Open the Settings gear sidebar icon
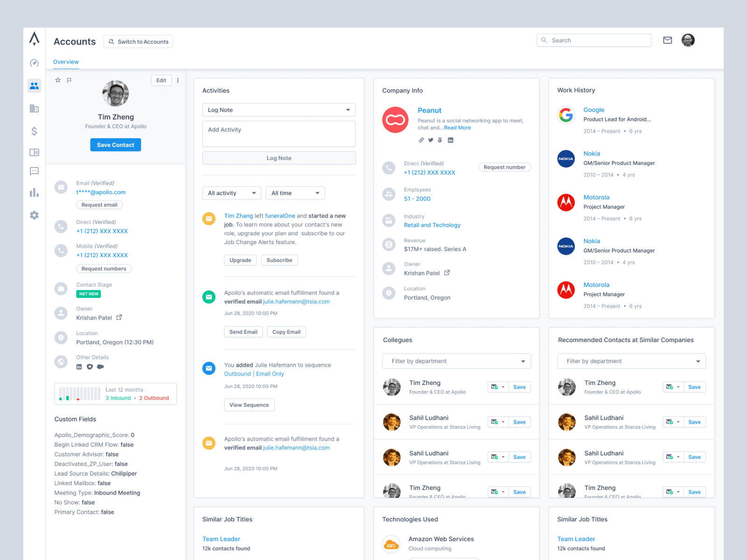747x560 pixels. click(34, 215)
